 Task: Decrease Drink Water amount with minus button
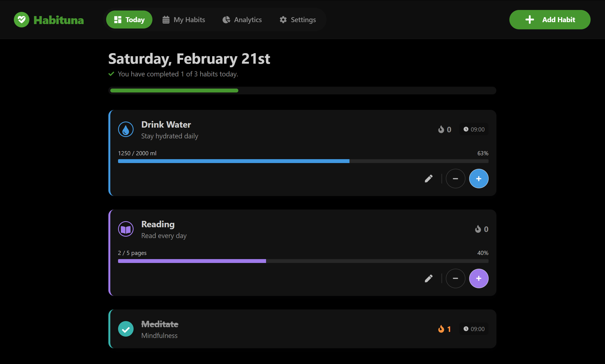pos(455,179)
